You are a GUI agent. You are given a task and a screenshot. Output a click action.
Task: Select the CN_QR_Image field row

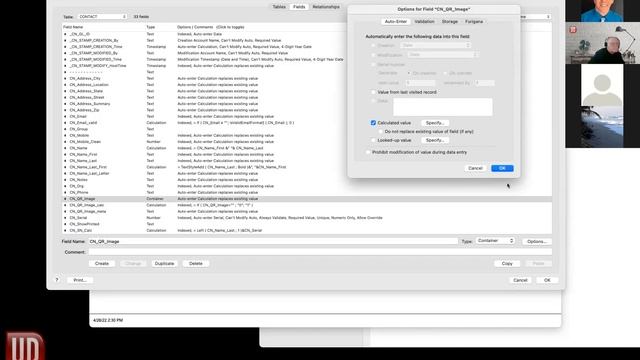[307, 199]
